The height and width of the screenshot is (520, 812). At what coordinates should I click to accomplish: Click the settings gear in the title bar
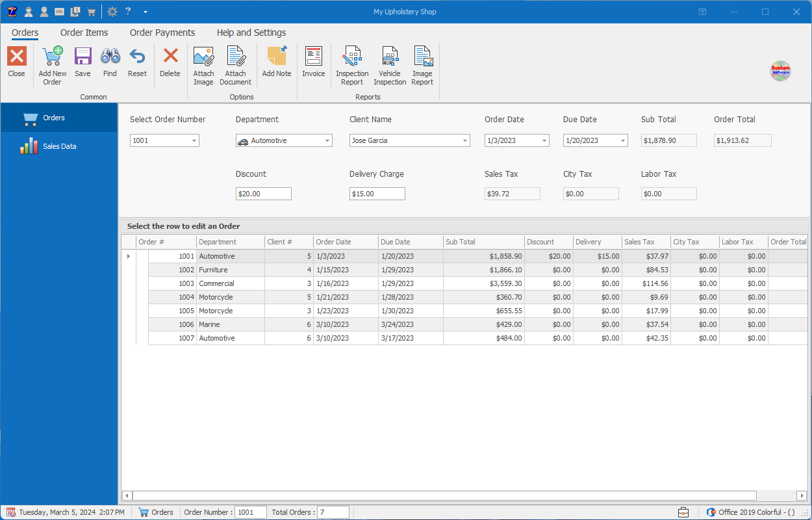(x=112, y=11)
